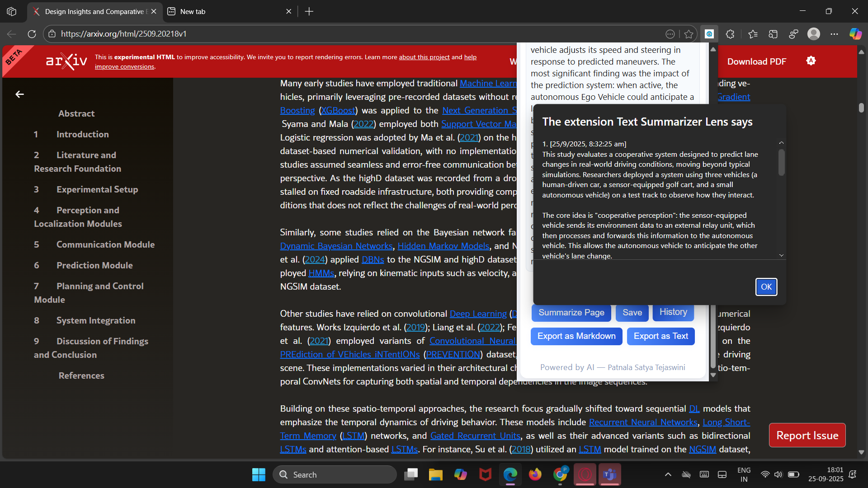Collapse sidebar with the back arrow icon
868x488 pixels.
pos(19,94)
